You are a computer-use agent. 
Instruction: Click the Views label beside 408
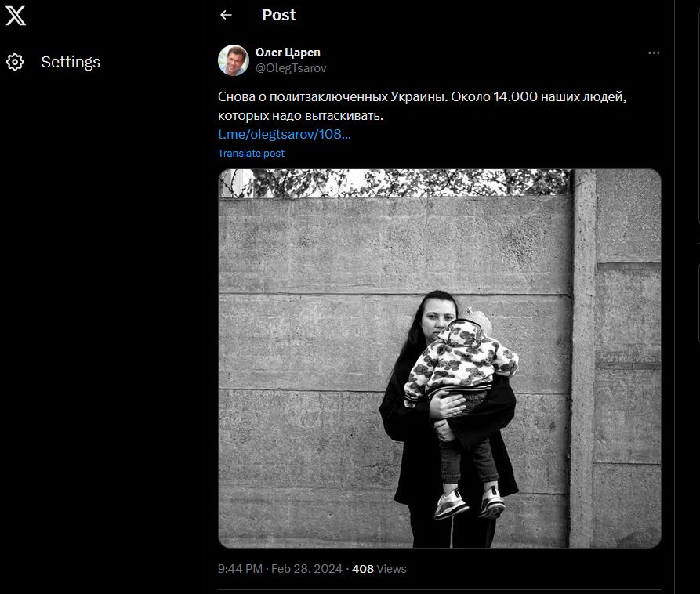[392, 569]
